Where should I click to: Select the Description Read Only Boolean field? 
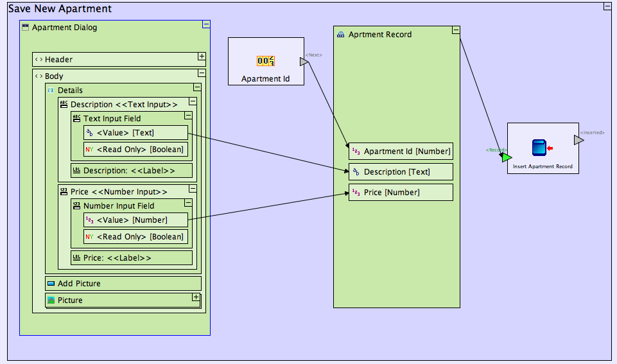point(135,150)
